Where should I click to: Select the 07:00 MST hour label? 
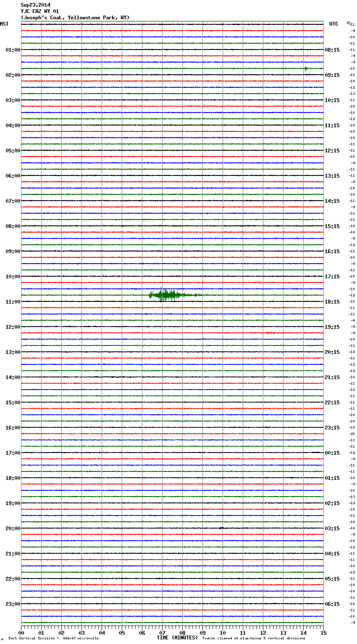[x=13, y=201]
